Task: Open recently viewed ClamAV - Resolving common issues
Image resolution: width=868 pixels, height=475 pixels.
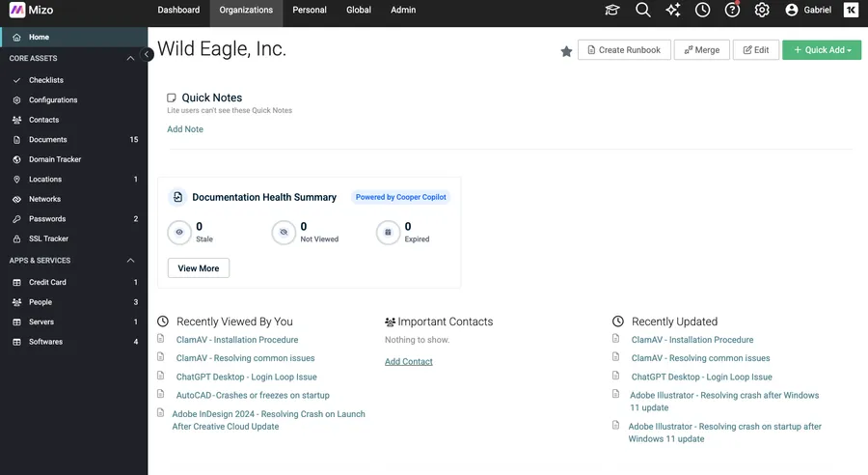Action: click(245, 358)
